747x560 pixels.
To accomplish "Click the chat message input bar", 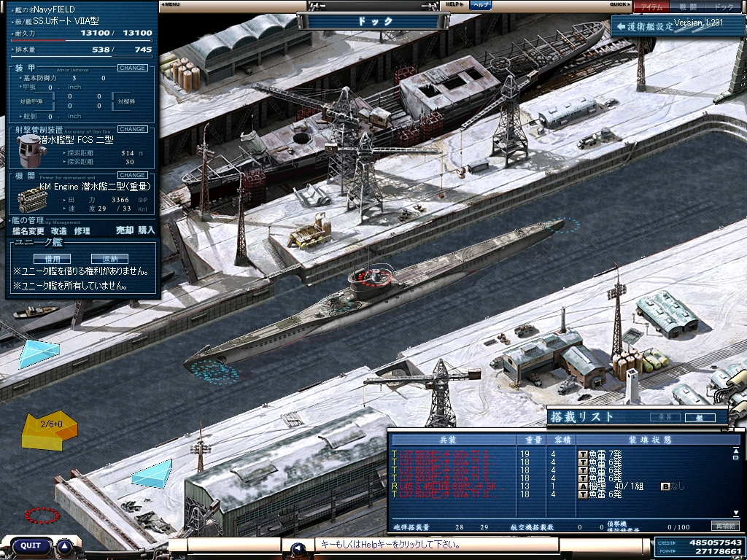I will (436, 544).
